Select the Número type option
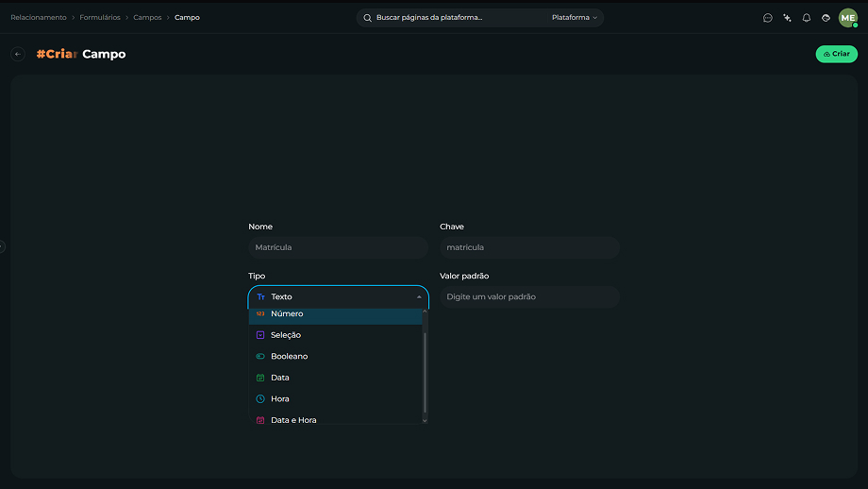 [x=336, y=315]
